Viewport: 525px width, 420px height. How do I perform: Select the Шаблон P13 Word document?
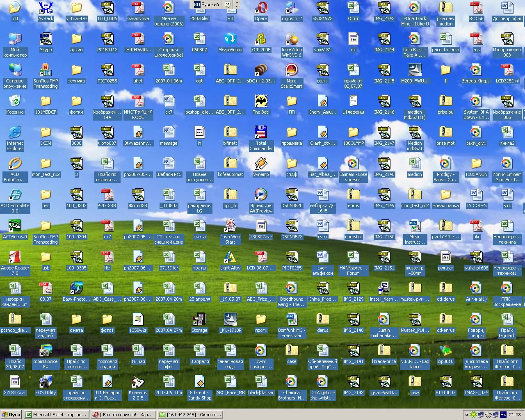pyautogui.click(x=169, y=167)
